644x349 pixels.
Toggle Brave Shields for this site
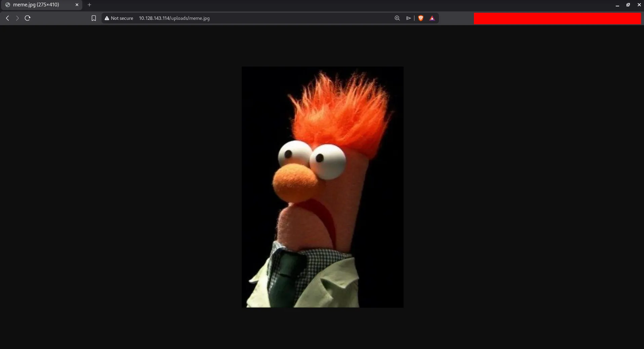coord(420,18)
